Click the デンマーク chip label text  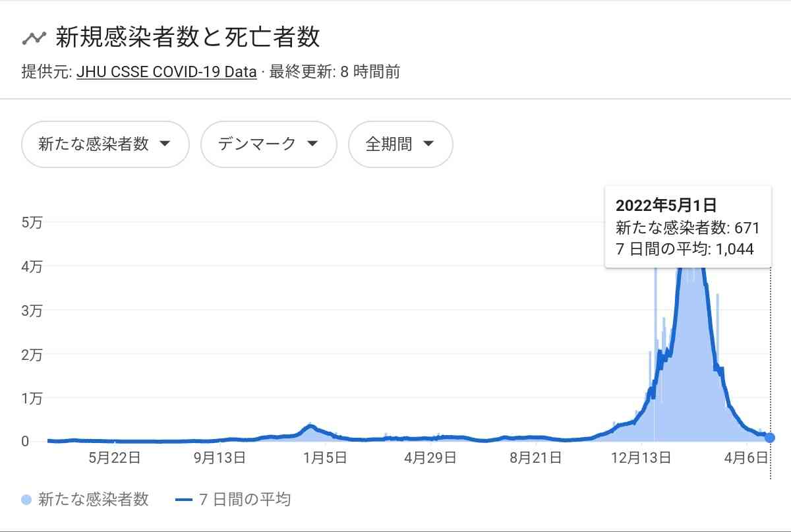(x=257, y=144)
